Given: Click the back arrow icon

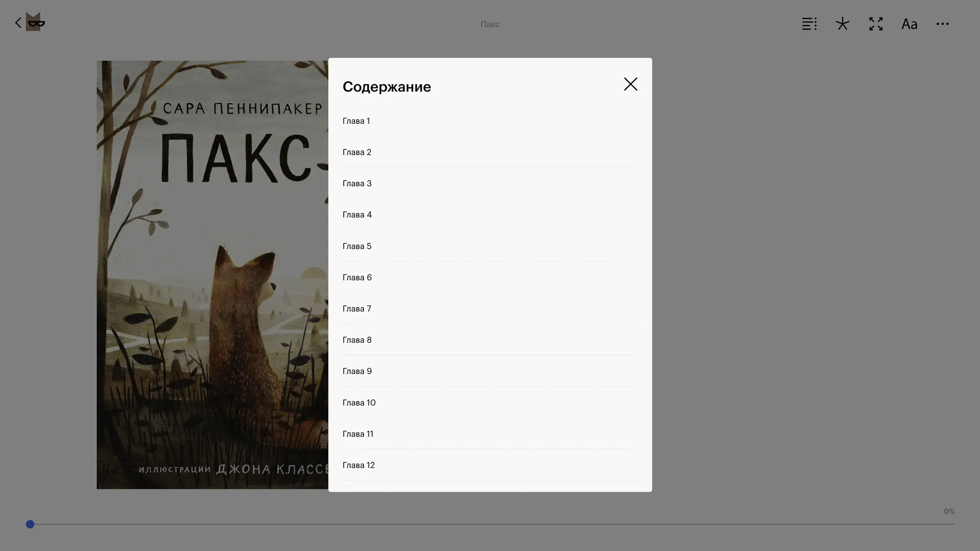Looking at the screenshot, I should [18, 23].
